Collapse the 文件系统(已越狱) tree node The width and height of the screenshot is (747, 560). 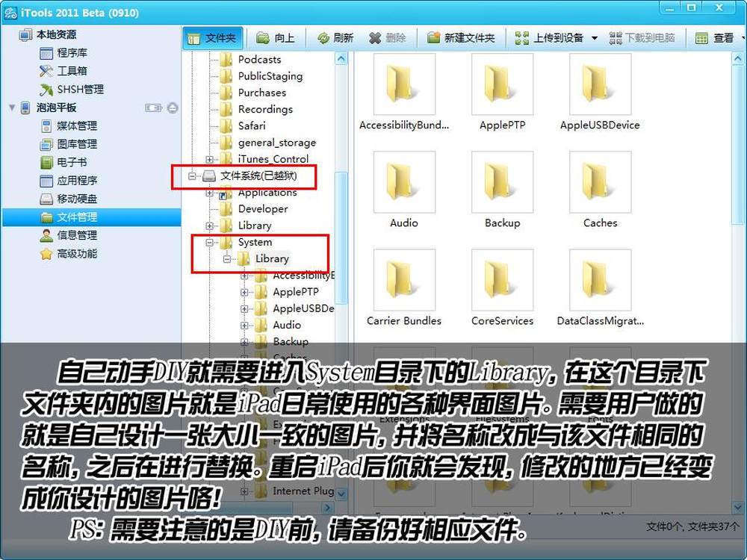tap(192, 176)
